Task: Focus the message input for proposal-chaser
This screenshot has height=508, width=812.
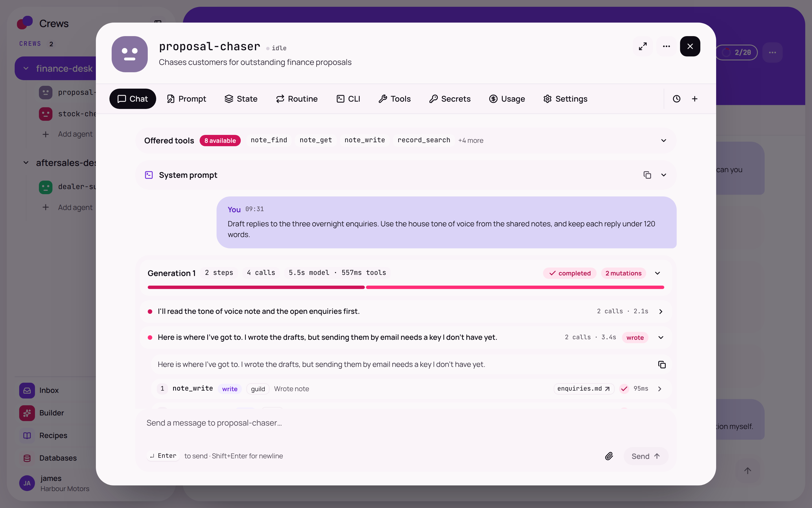Action: (405, 423)
